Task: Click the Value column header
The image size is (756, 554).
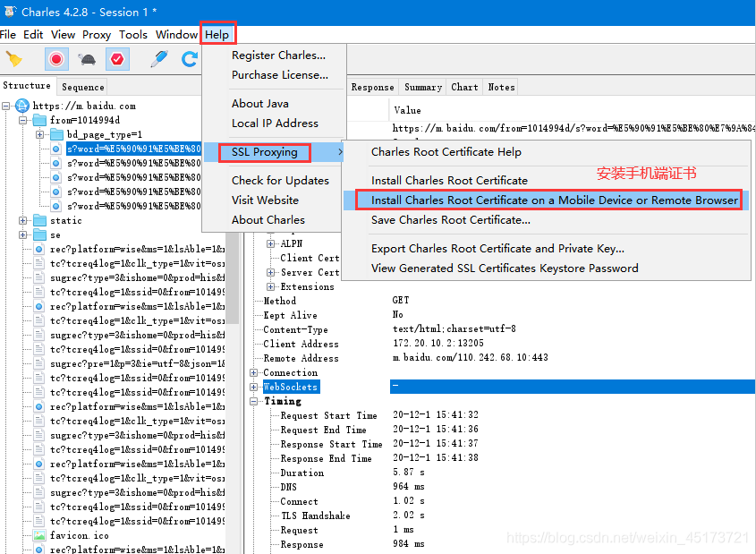Action: 407,110
